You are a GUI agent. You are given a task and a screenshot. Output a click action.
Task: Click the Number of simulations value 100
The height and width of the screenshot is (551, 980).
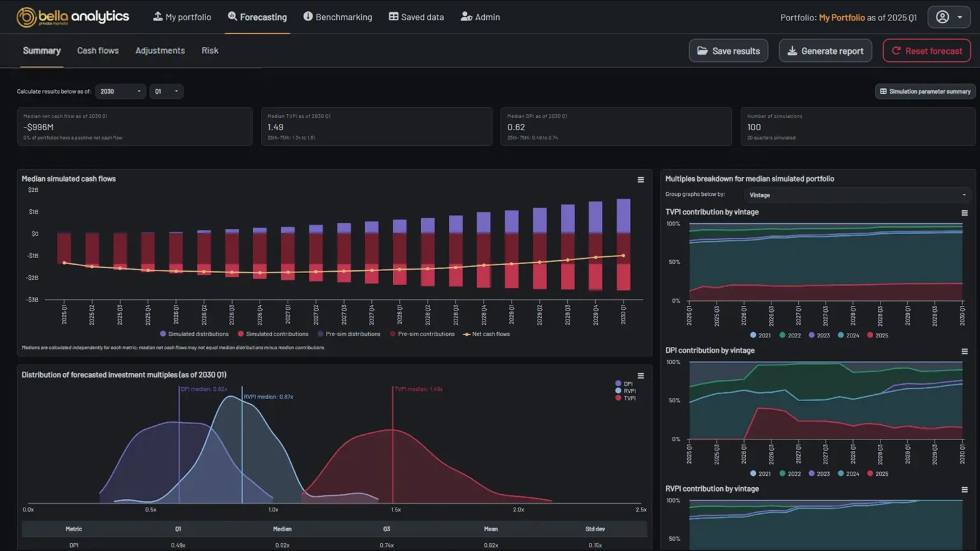[754, 127]
